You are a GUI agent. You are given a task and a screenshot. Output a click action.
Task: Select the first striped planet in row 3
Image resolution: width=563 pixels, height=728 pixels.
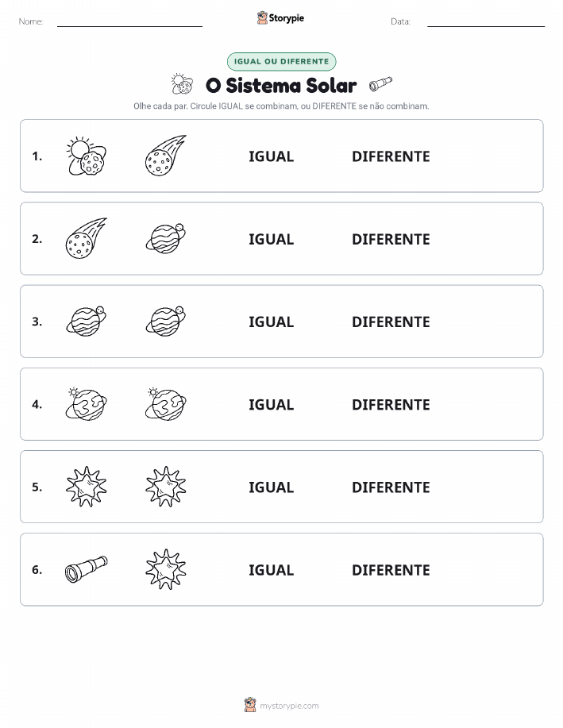[87, 322]
